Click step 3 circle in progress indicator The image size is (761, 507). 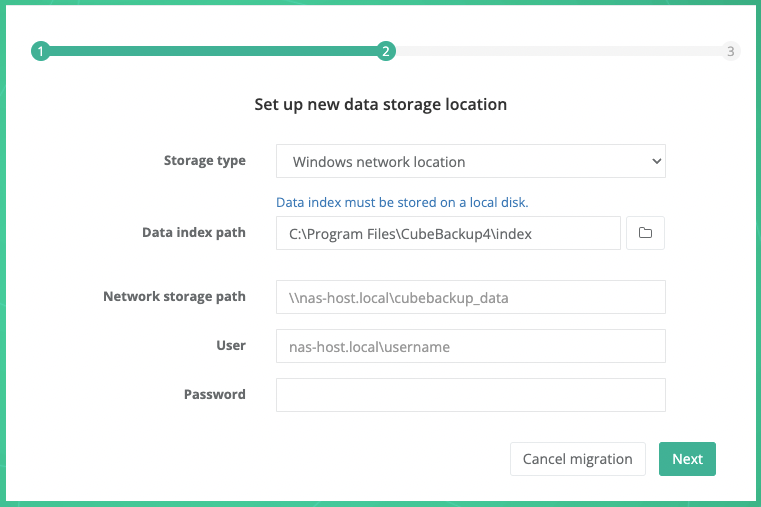click(x=731, y=52)
